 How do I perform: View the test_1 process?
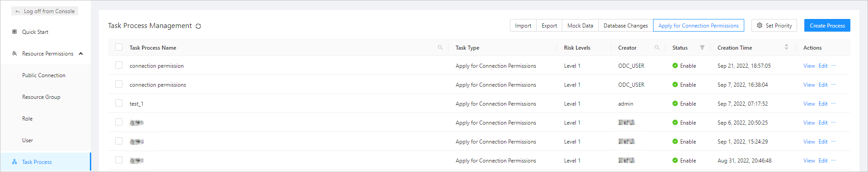tap(809, 104)
